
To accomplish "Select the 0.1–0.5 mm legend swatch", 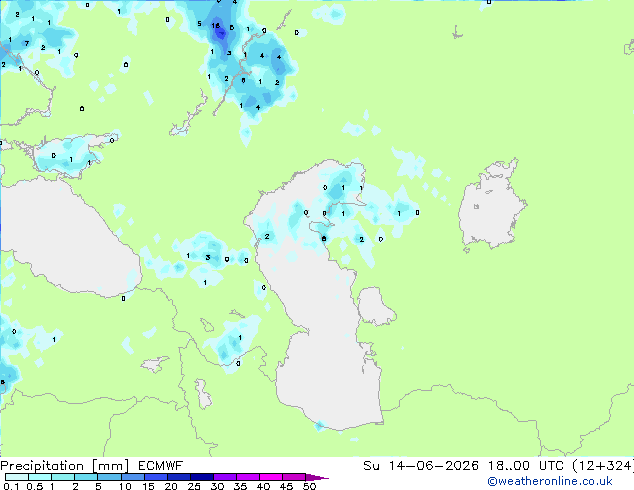I will [x=17, y=477].
